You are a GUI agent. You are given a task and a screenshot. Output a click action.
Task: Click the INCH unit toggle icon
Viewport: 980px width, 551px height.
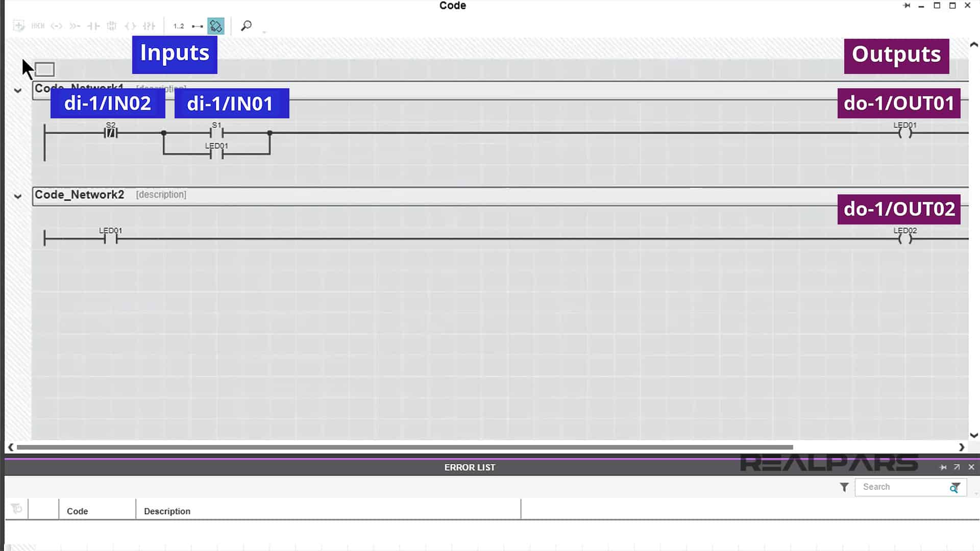[37, 26]
